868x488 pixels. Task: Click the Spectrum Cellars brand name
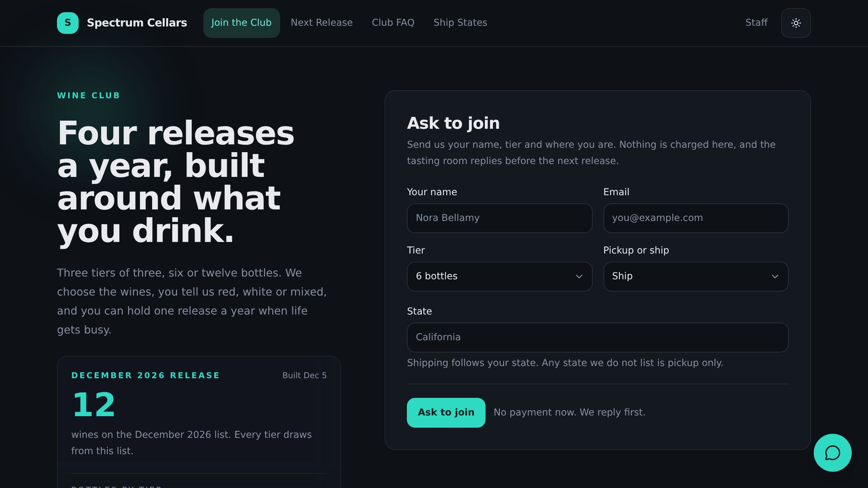(x=137, y=23)
